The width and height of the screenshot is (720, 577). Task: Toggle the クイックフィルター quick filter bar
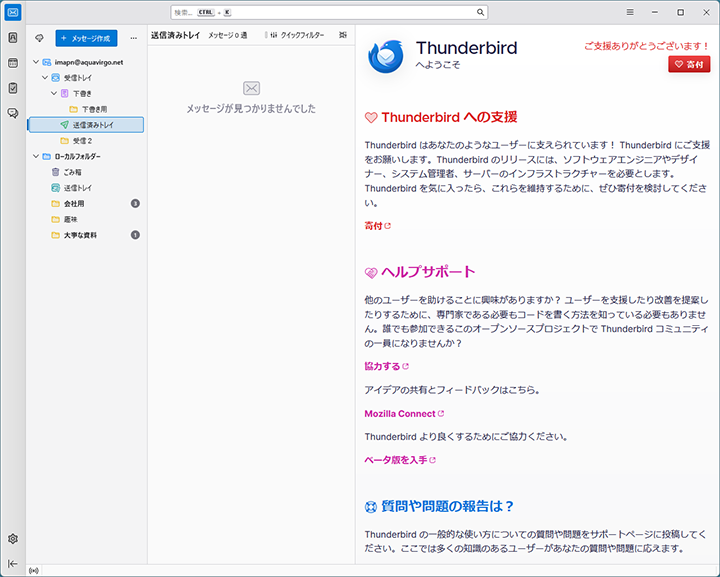(x=298, y=35)
